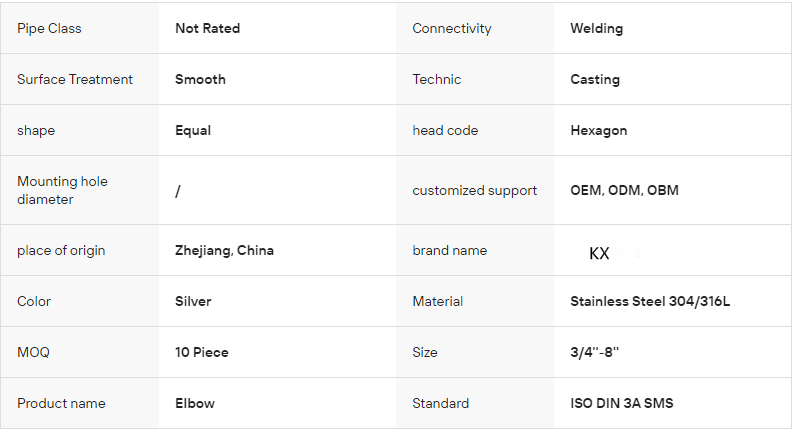Click the Smooth surface value
Image resolution: width=793 pixels, height=432 pixels.
tap(200, 79)
